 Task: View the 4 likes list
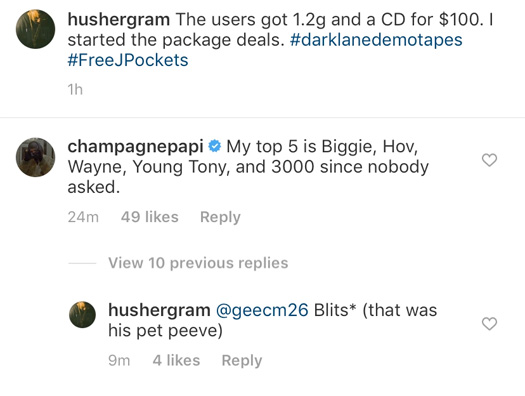(x=176, y=361)
